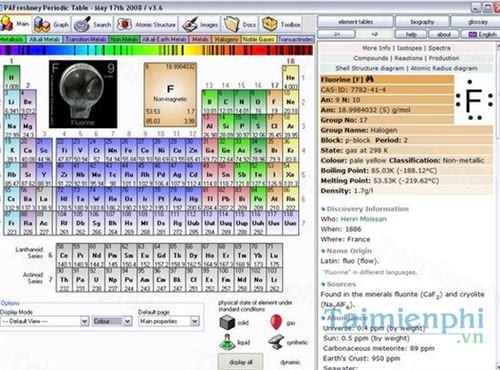Click binoculars icon beside Fluorine [F]
500x370 pixels.
pos(370,79)
